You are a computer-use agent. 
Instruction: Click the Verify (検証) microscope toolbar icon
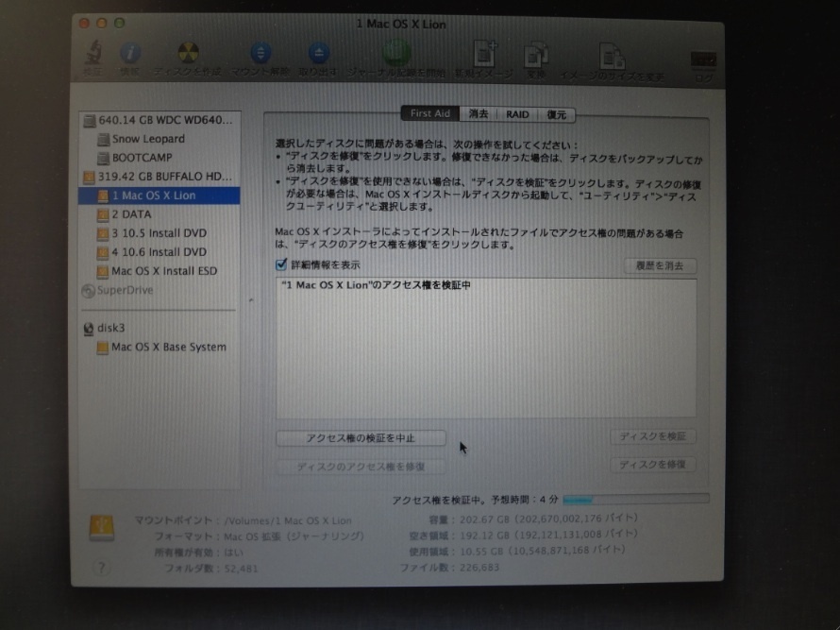tap(93, 55)
